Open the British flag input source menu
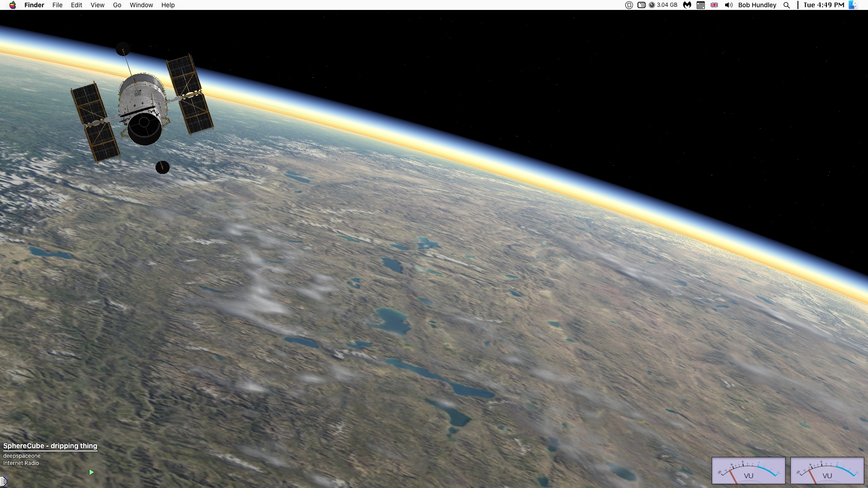 (x=714, y=5)
